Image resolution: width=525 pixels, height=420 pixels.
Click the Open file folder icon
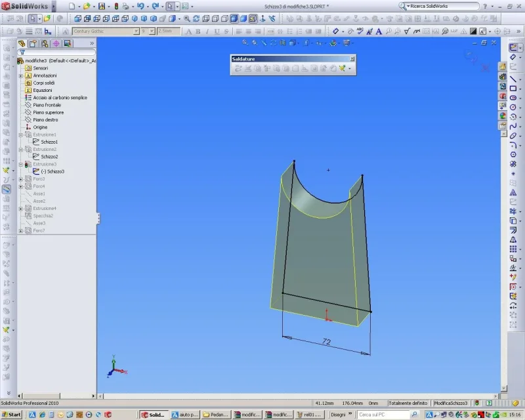pyautogui.click(x=87, y=6)
